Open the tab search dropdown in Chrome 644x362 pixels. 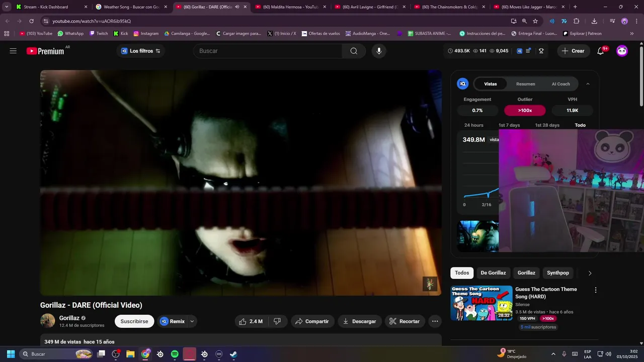(x=7, y=7)
